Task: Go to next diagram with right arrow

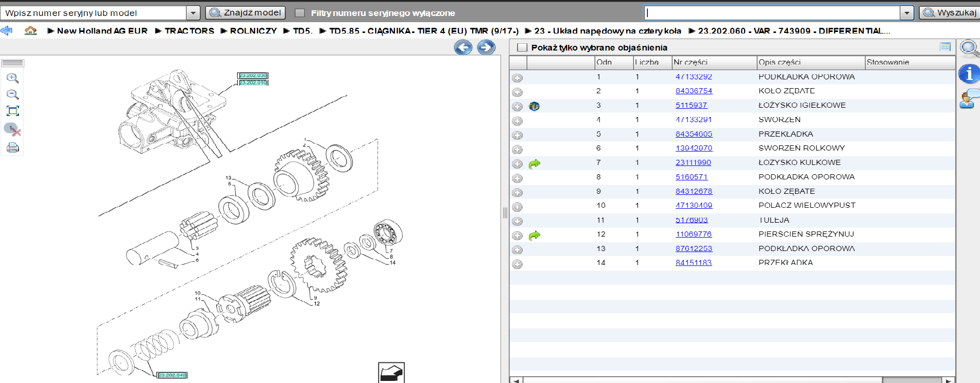Action: click(x=486, y=47)
